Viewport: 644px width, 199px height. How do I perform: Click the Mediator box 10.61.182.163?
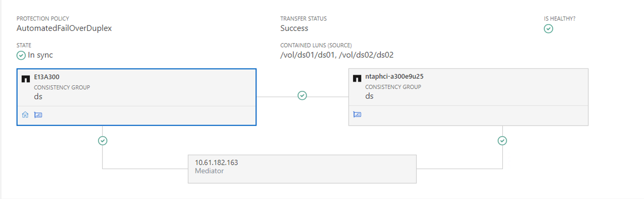tap(302, 169)
